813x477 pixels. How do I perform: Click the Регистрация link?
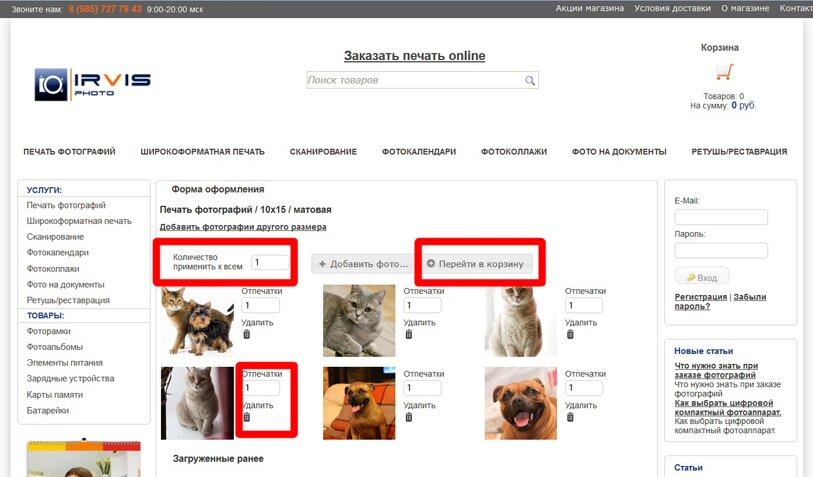tap(700, 297)
